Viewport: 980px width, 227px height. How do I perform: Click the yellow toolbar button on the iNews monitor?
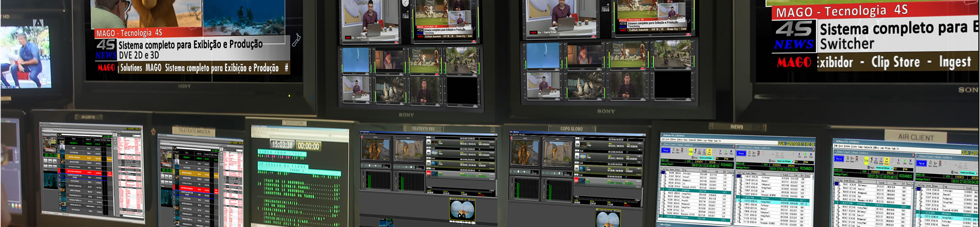pos(691,151)
